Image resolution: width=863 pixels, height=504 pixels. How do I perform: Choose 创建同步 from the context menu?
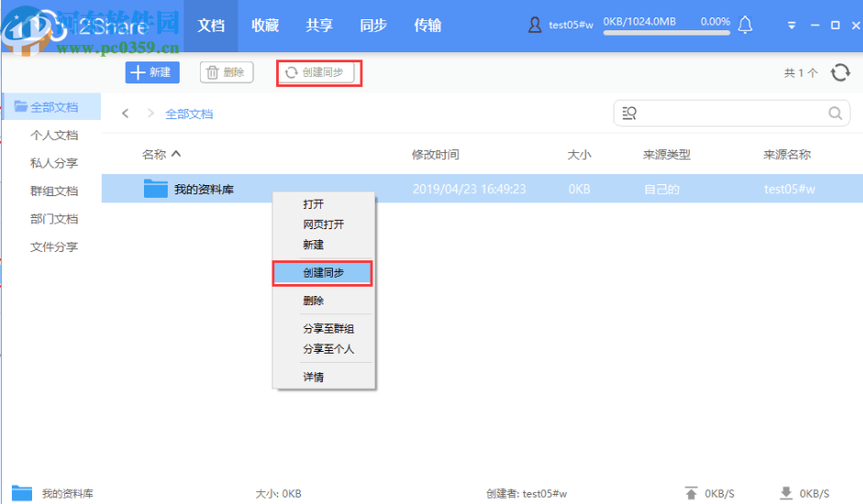[x=323, y=273]
